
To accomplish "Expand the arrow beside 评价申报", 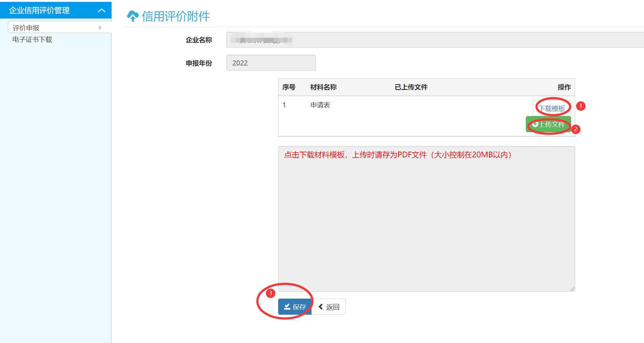I will [100, 28].
